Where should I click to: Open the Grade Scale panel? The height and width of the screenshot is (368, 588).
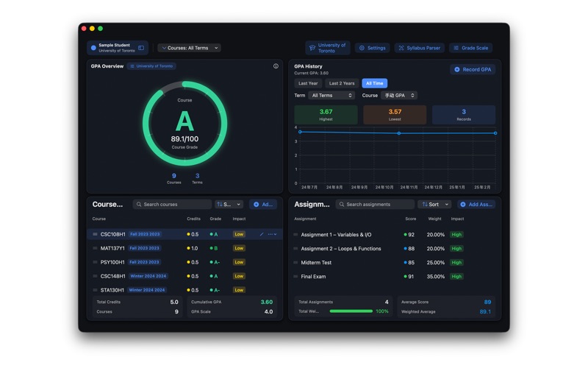click(470, 48)
